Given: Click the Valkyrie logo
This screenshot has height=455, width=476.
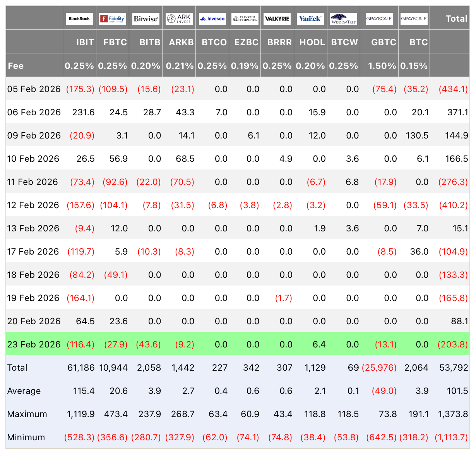Looking at the screenshot, I should click(x=277, y=19).
